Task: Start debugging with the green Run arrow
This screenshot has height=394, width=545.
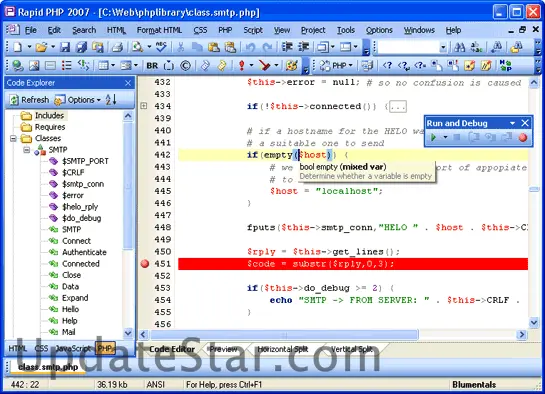Action: tap(433, 138)
